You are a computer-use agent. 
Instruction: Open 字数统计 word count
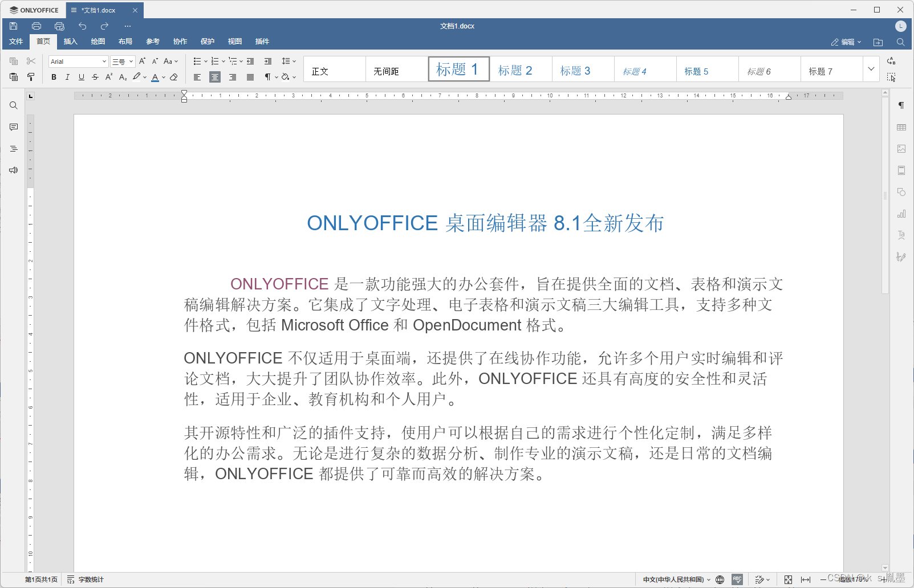pos(86,579)
